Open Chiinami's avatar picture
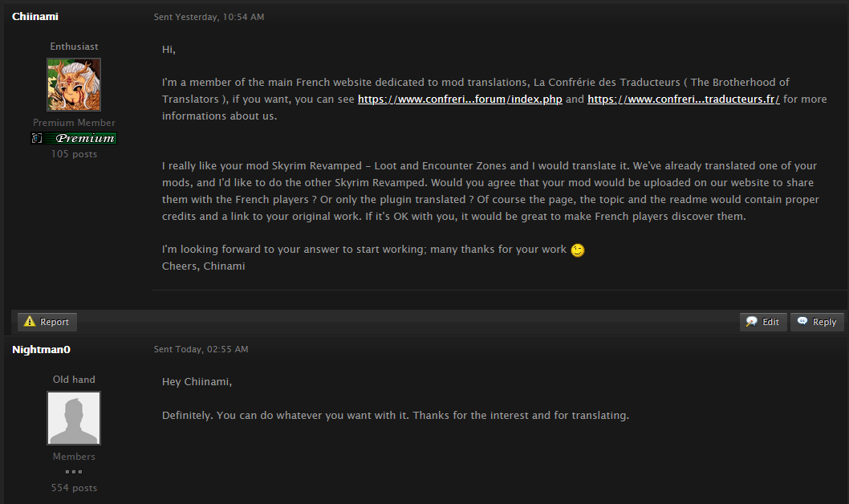849x504 pixels. pos(74,84)
